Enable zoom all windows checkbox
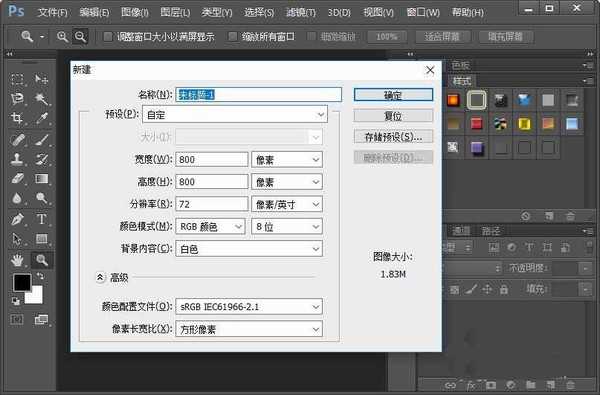This screenshot has height=395, width=600. (x=232, y=37)
